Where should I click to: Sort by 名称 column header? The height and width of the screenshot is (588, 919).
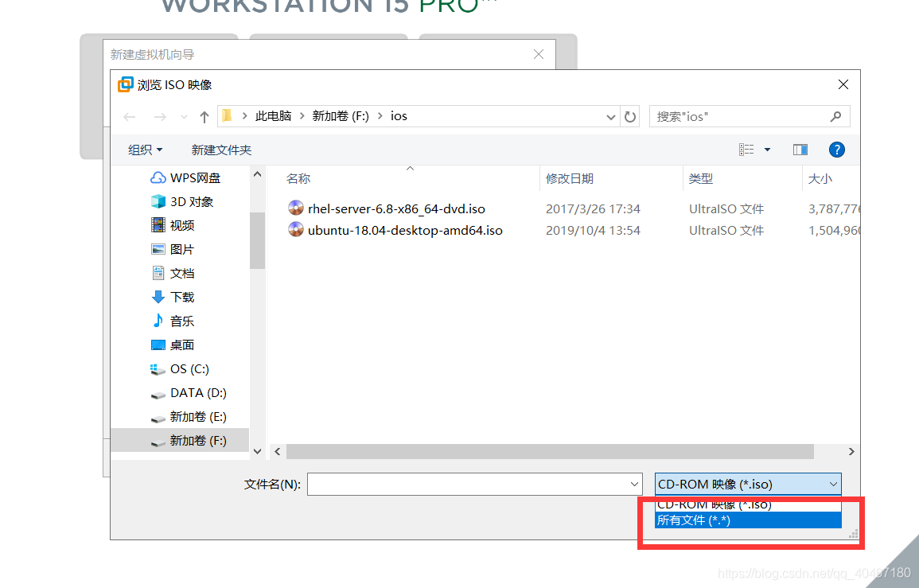(x=298, y=178)
